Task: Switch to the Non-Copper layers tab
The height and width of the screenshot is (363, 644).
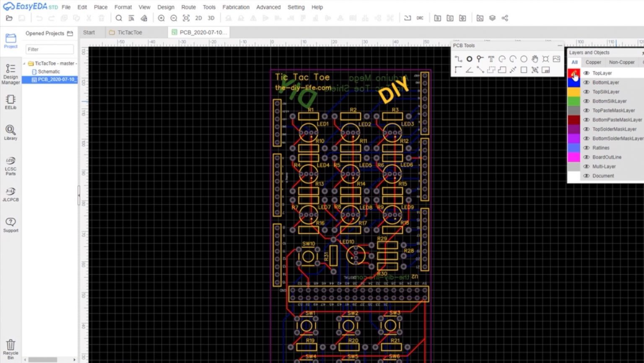Action: 622,62
